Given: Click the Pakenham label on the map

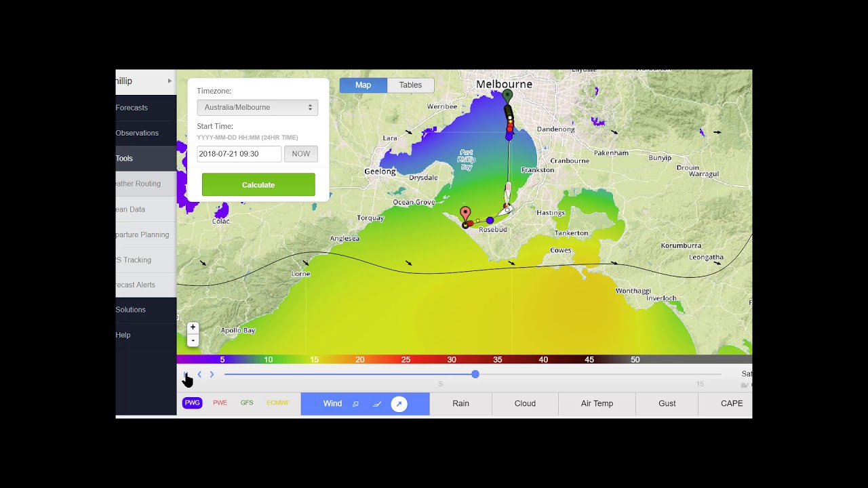Looking at the screenshot, I should [611, 153].
